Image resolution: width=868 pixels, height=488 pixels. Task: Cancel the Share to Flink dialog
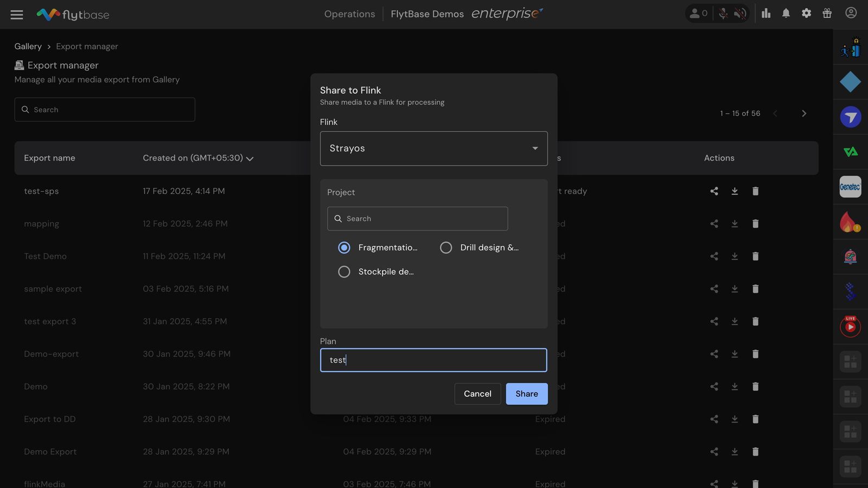click(477, 394)
